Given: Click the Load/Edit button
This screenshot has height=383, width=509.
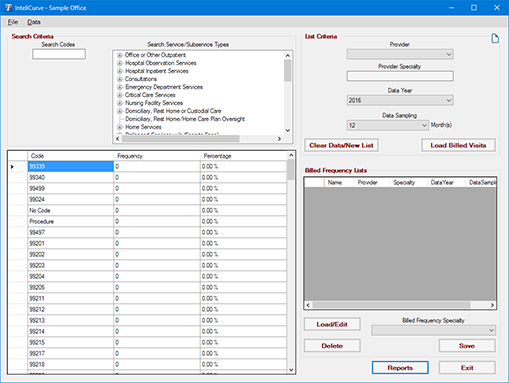Looking at the screenshot, I should point(332,324).
